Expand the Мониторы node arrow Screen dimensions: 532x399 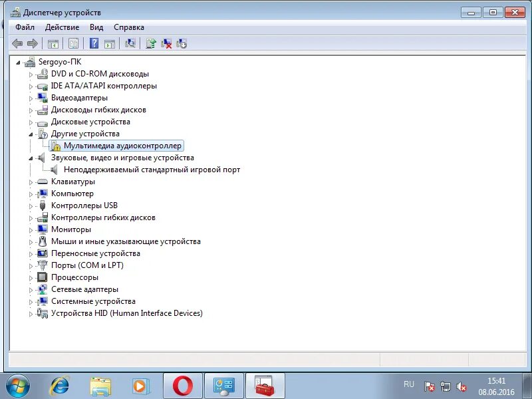(31, 230)
